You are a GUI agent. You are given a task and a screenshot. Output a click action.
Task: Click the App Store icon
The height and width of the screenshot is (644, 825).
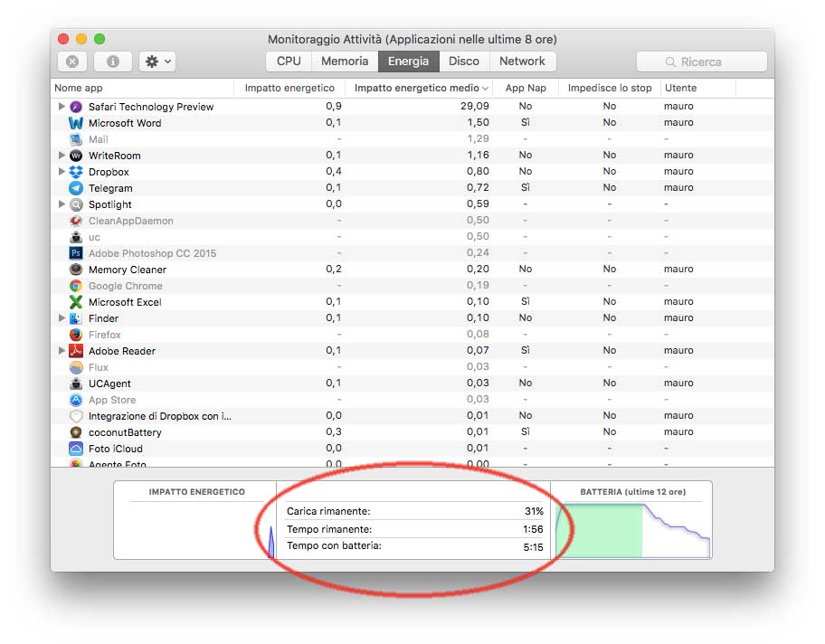click(x=76, y=400)
